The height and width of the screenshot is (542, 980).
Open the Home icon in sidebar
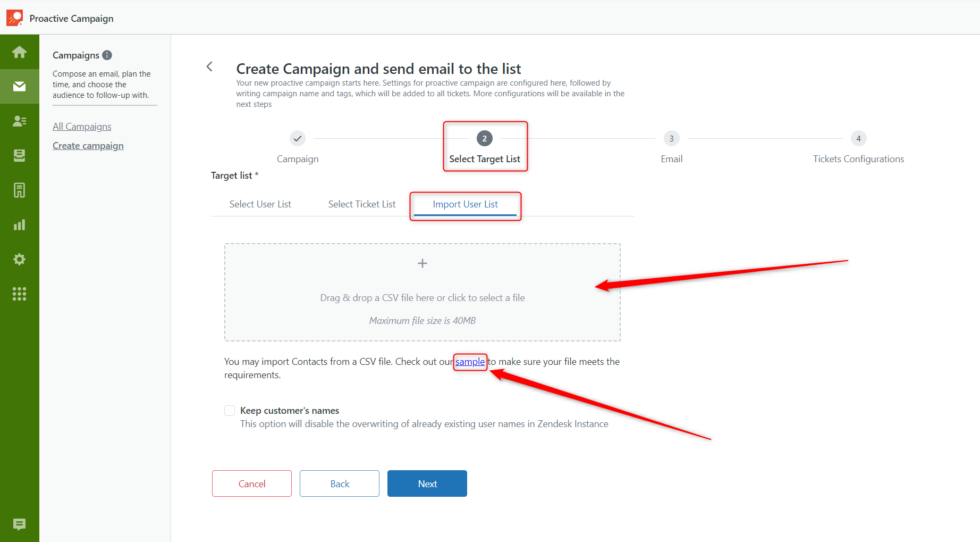point(20,52)
